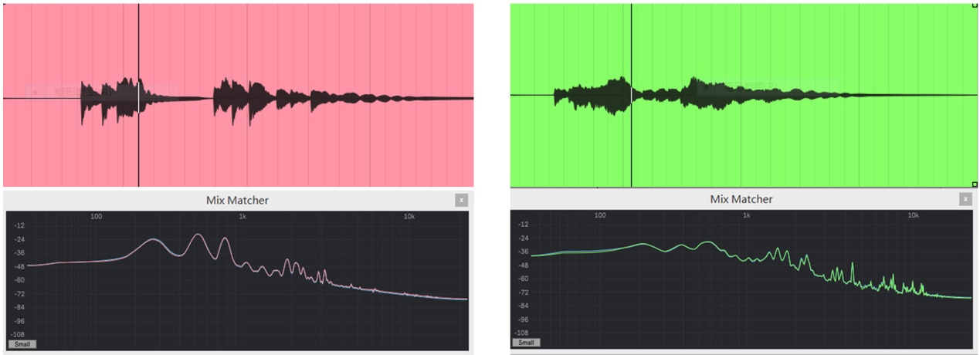This screenshot has height=355, width=980.
Task: Click the -12 dB label in left analyzer
Action: pyautogui.click(x=19, y=225)
